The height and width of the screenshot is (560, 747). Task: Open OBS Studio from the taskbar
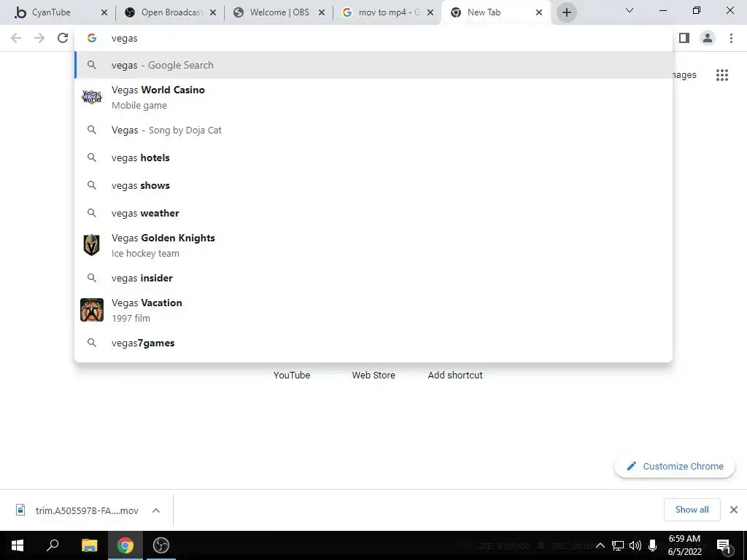pos(161,545)
